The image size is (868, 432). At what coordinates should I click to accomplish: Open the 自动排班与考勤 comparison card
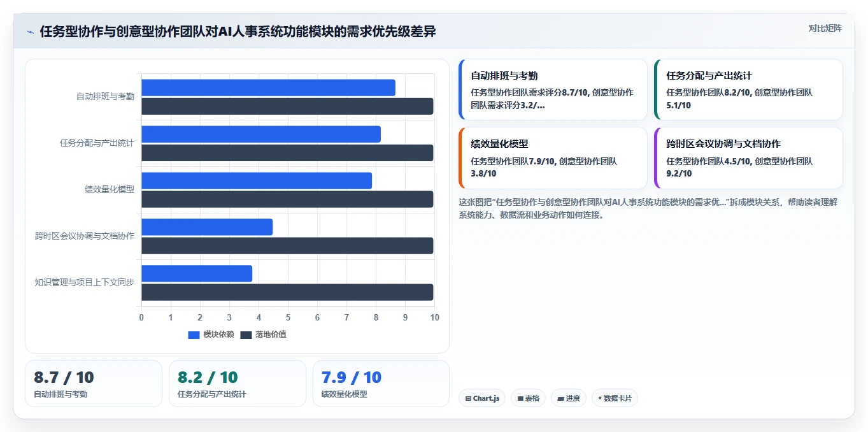(x=553, y=90)
